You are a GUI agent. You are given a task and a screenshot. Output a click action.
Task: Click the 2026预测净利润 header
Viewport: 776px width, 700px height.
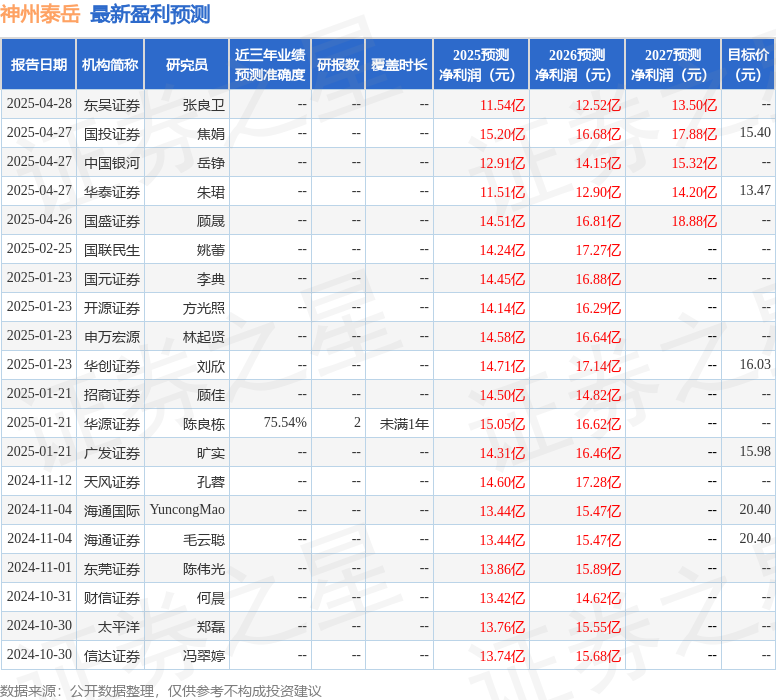(577, 65)
